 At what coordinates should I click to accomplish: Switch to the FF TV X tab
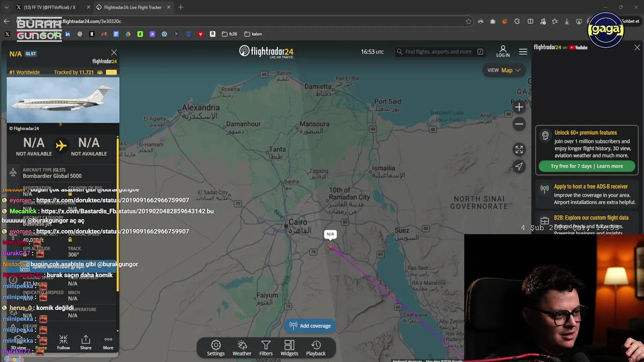coord(49,7)
